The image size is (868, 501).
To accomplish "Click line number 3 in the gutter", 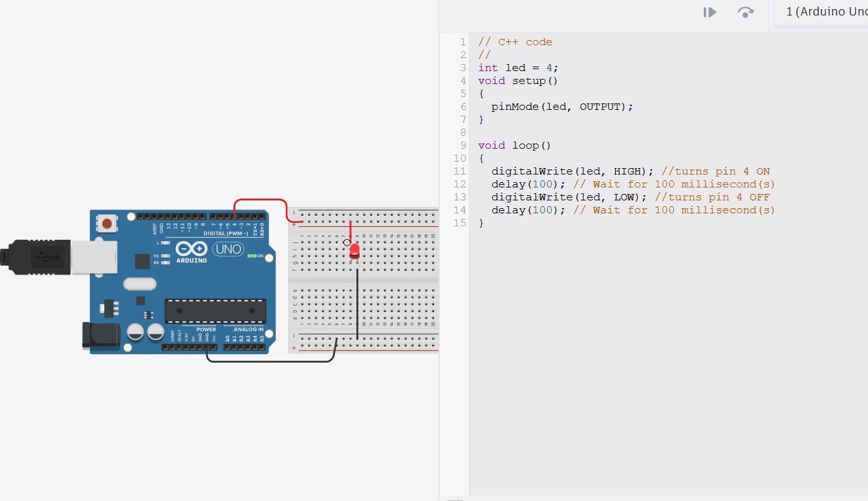I will [x=463, y=68].
